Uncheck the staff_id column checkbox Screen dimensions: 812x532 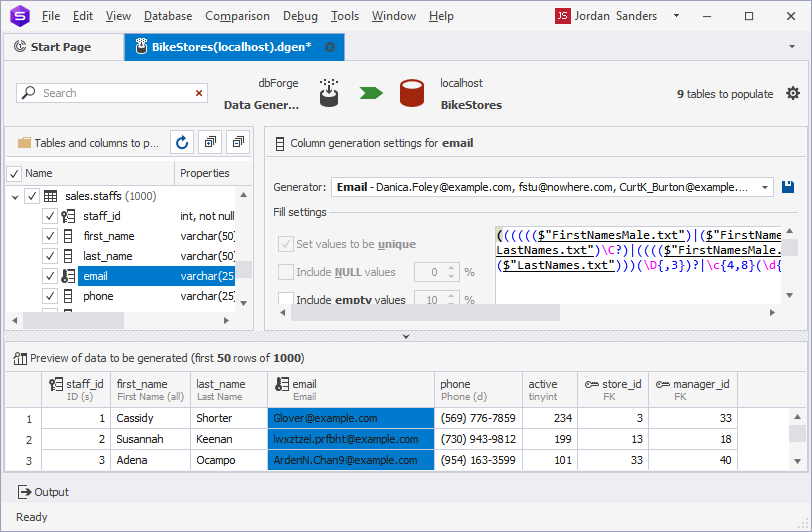click(x=50, y=216)
